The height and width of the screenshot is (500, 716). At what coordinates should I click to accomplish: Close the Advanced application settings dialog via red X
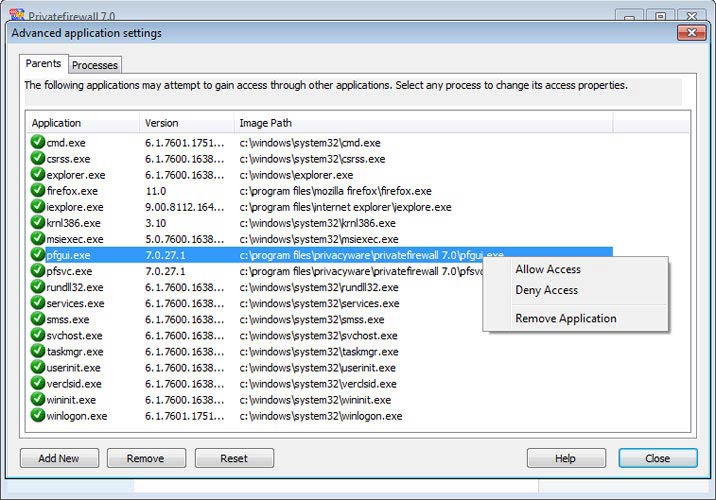[691, 33]
